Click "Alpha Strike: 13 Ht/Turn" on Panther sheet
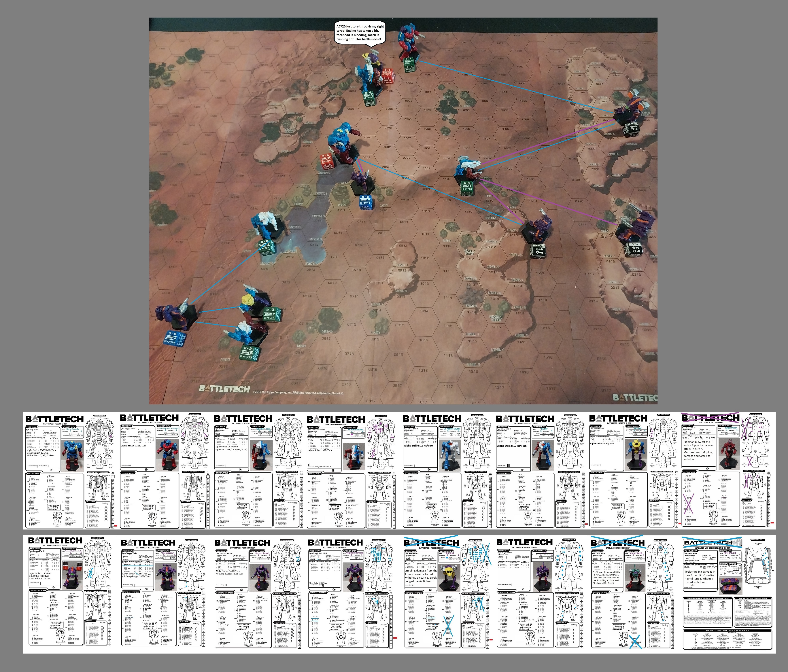Viewport: 788px width, 672px height. pos(602,443)
